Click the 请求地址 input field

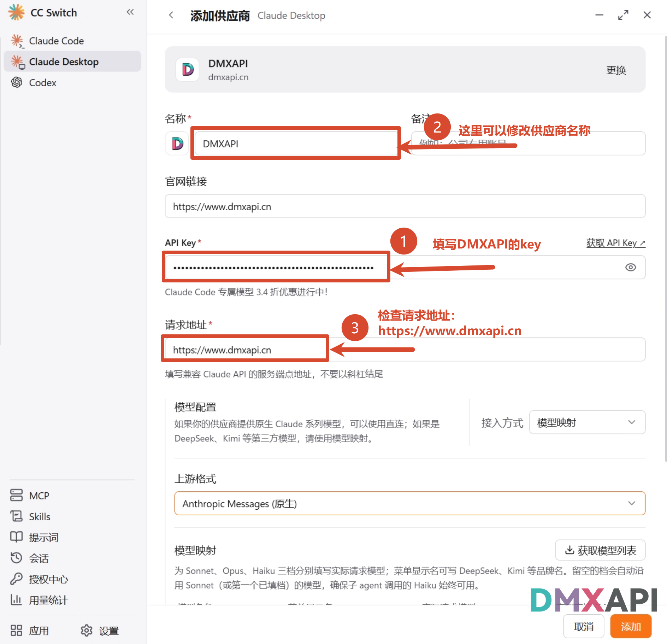405,350
